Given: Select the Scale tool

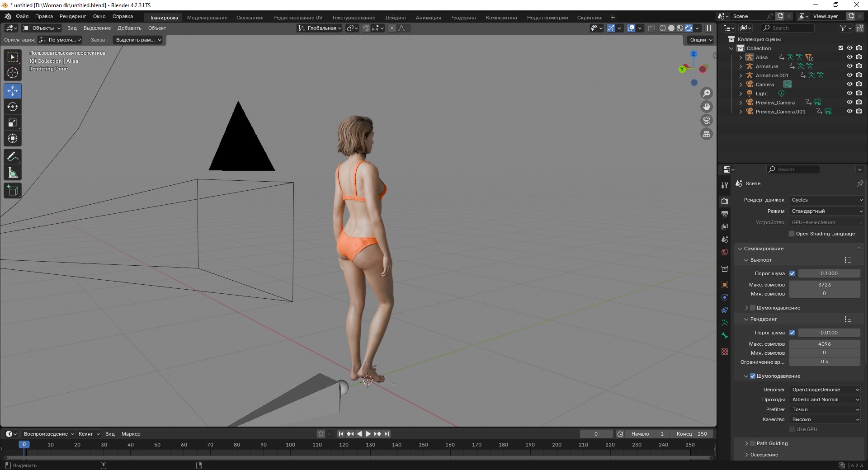Looking at the screenshot, I should click(13, 122).
